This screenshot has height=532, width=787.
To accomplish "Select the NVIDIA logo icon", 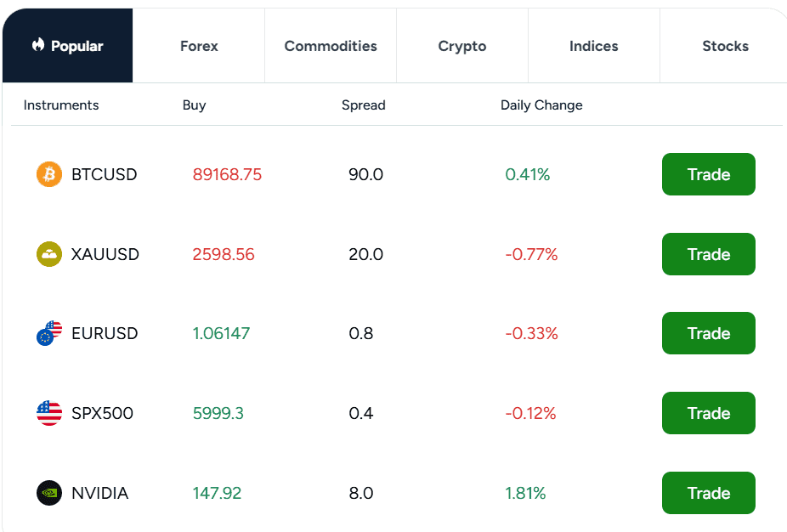I will [48, 493].
